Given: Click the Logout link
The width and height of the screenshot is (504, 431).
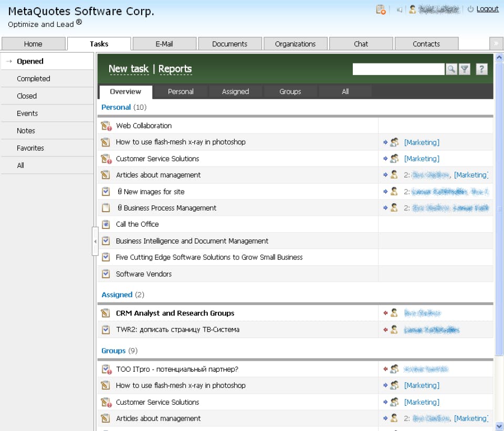Looking at the screenshot, I should click(x=487, y=9).
